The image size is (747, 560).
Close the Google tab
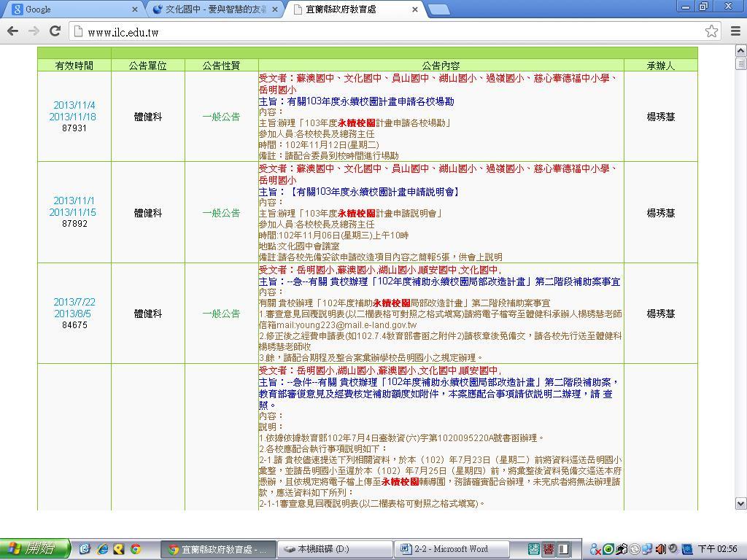135,9
